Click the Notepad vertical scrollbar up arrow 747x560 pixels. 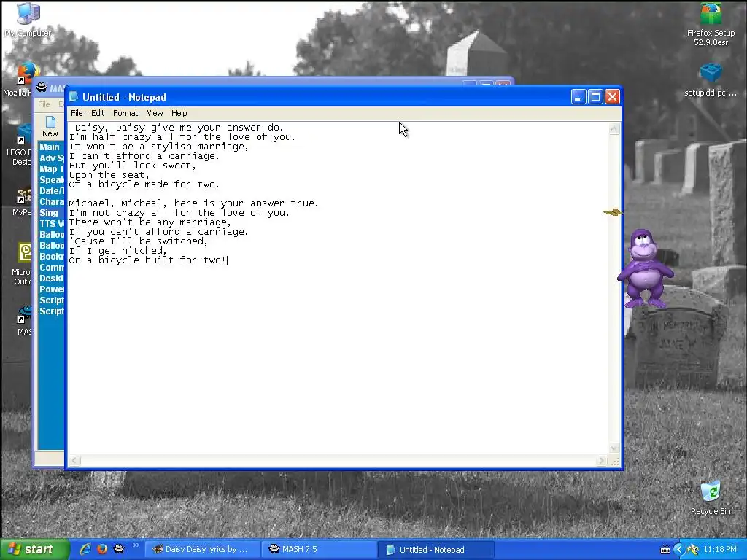coord(614,129)
